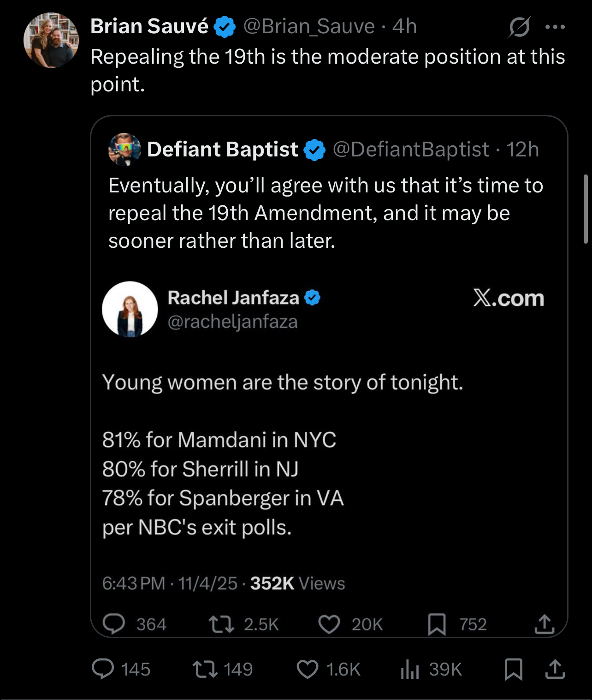Click the bookmark icon showing 752
The image size is (592, 700).
coord(437,624)
